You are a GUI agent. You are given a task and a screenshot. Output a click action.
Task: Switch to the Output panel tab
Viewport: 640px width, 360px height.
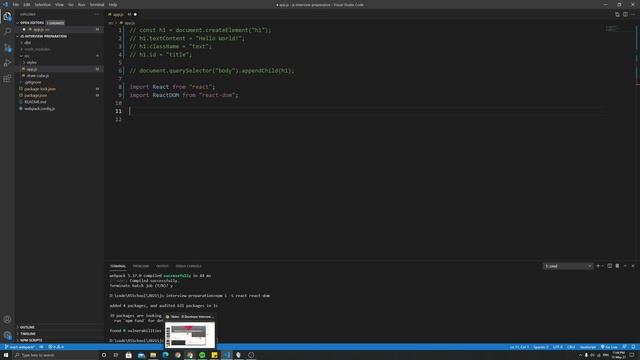[162, 266]
